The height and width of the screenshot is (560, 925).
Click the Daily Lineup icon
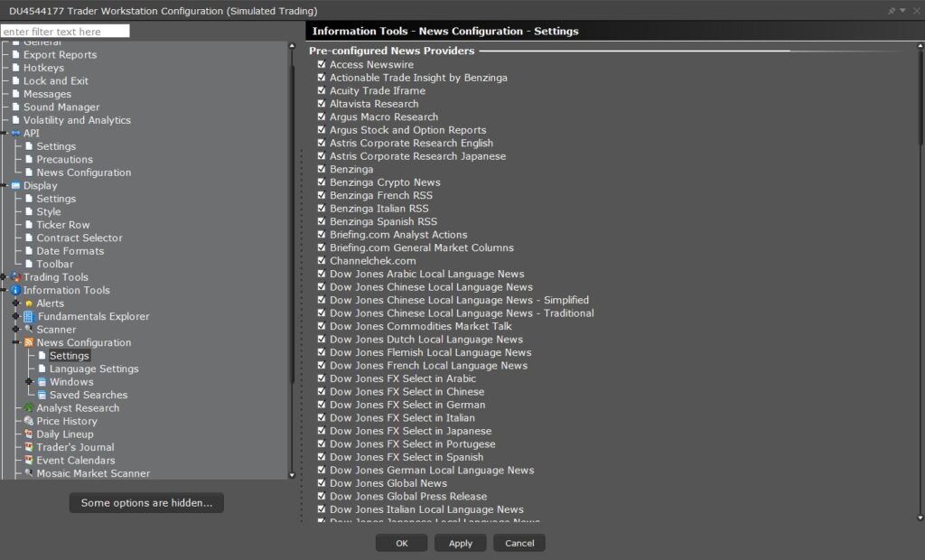pos(28,434)
